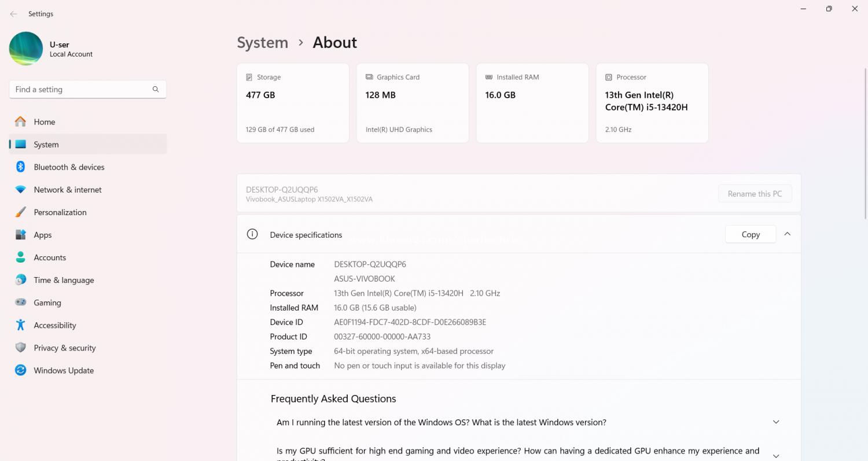Click the Home icon in sidebar
The width and height of the screenshot is (868, 461).
pyautogui.click(x=21, y=121)
